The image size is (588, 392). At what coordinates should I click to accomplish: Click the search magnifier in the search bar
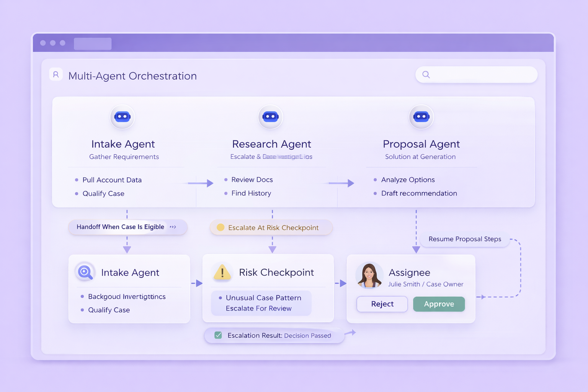coord(426,75)
